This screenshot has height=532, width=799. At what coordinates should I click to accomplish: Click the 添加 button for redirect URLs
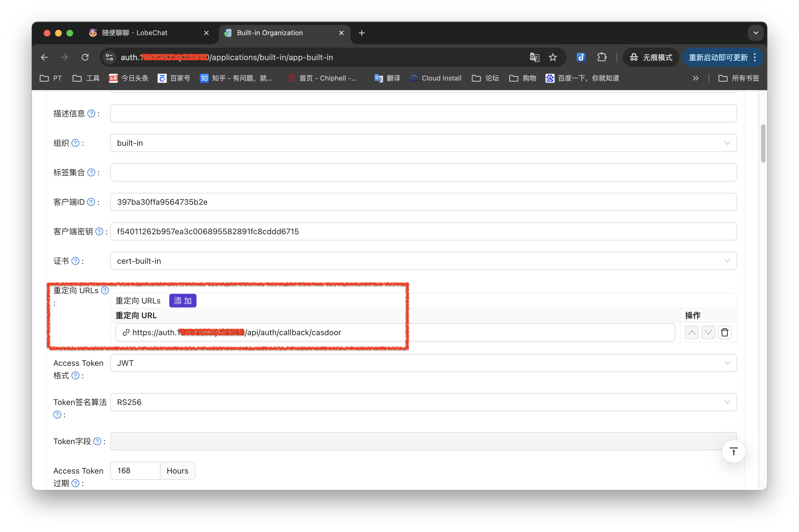pyautogui.click(x=182, y=301)
